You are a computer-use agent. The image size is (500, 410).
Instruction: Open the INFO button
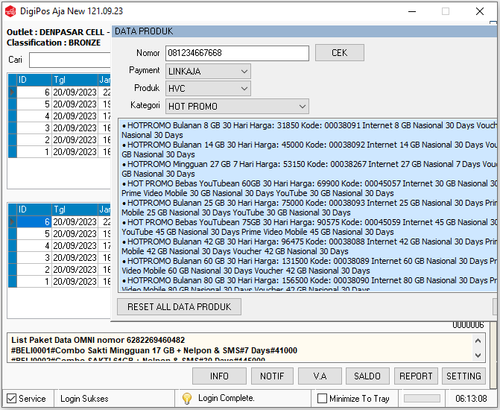(x=219, y=376)
